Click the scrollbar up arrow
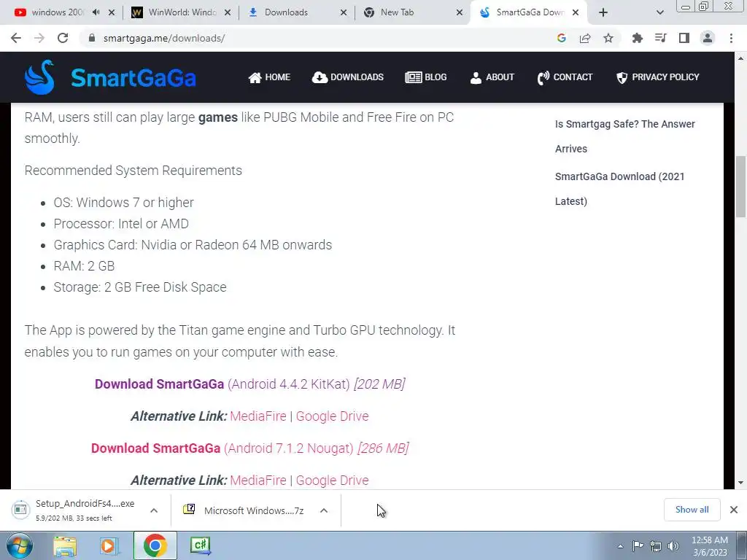Viewport: 747px width, 560px height. click(740, 58)
